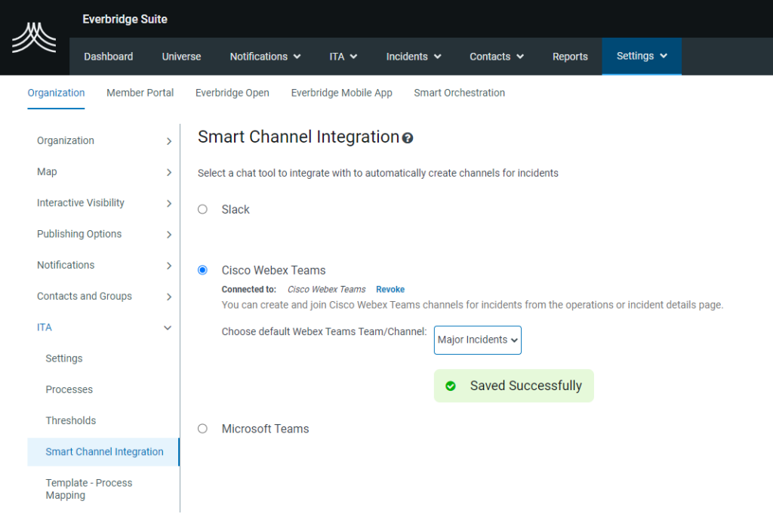The height and width of the screenshot is (532, 773).
Task: Expand the Incidents top menu
Action: [414, 57]
